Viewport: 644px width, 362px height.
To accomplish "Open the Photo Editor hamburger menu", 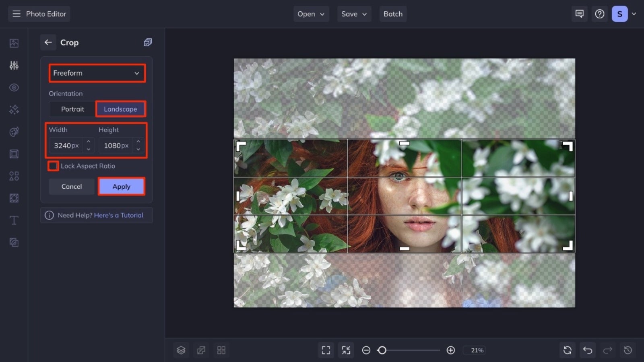I will (x=16, y=14).
